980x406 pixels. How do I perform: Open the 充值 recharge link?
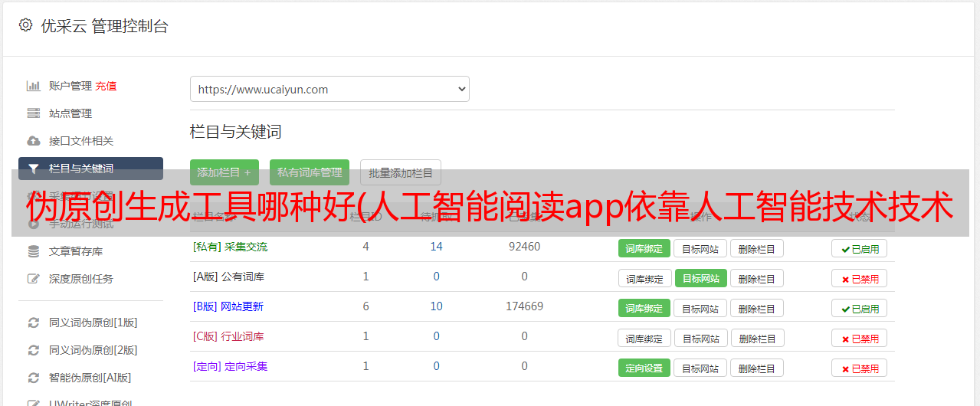point(106,86)
